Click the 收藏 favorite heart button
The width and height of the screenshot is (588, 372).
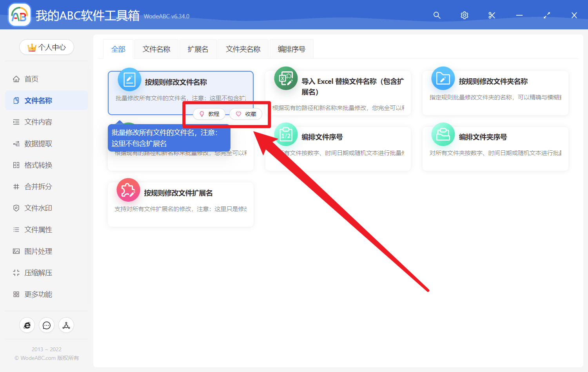coord(246,114)
